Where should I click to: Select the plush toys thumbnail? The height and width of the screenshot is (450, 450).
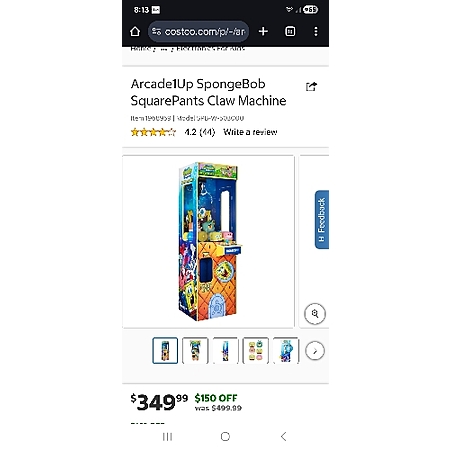coord(256,350)
